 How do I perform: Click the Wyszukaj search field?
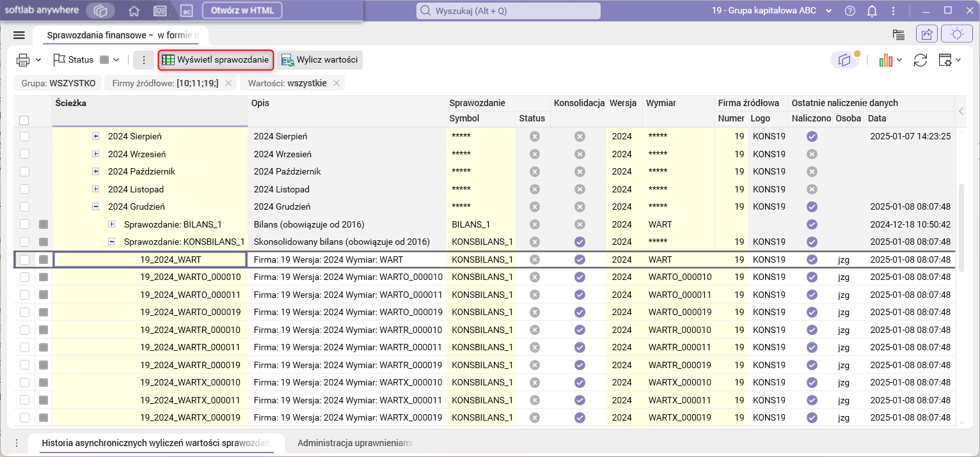point(509,11)
